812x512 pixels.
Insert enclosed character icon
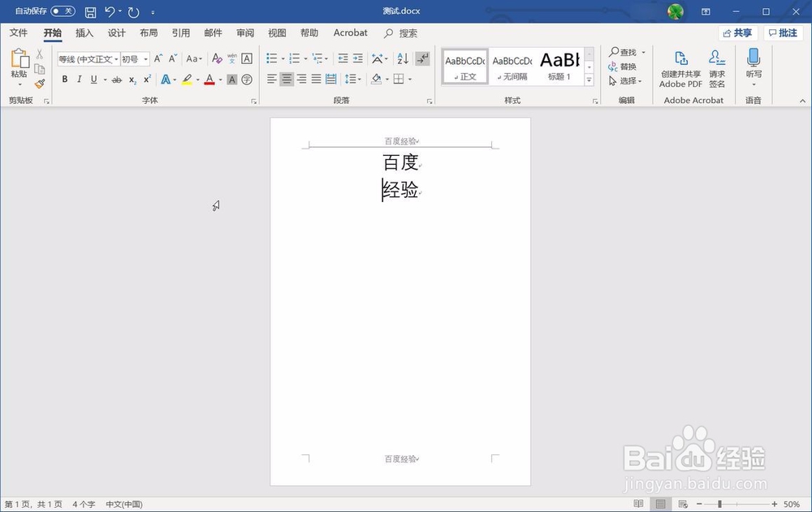click(x=247, y=80)
